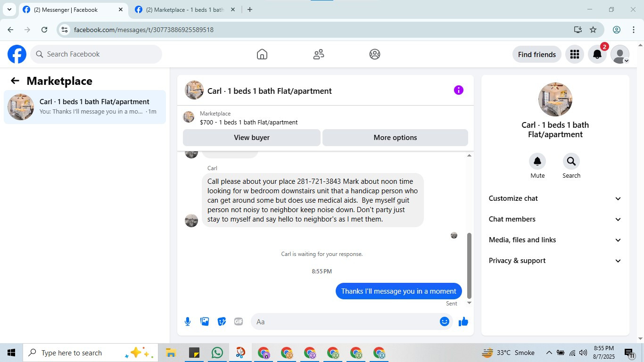Open the volume icon in system tray
This screenshot has height=362, width=644.
coord(583,353)
